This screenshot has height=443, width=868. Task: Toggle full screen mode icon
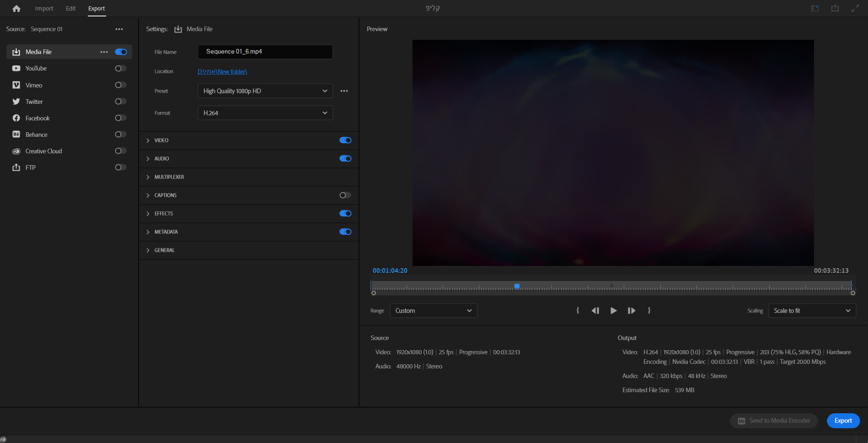point(855,8)
